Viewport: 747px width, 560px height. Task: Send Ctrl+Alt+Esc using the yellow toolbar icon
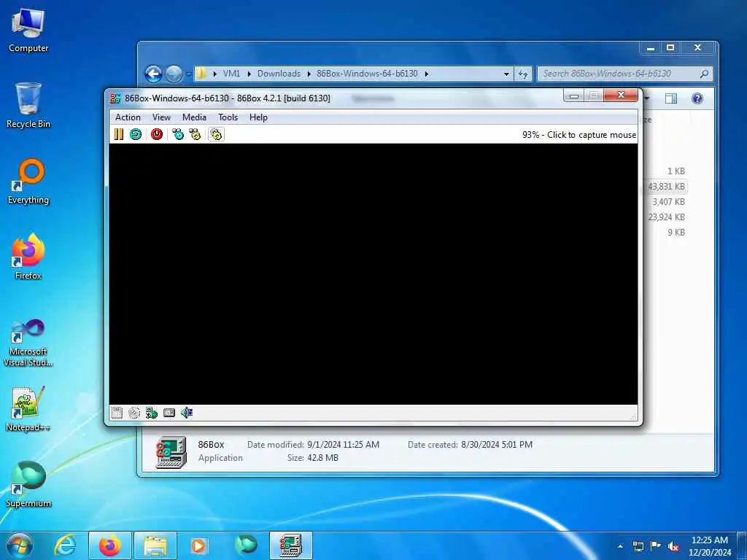(195, 134)
